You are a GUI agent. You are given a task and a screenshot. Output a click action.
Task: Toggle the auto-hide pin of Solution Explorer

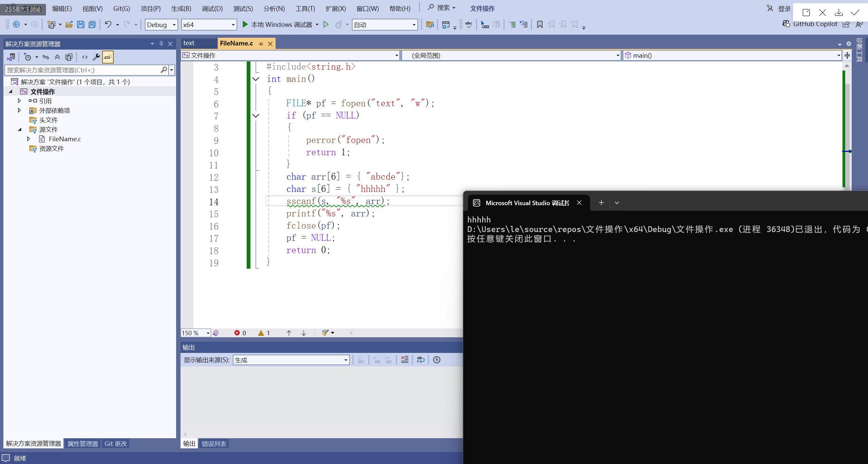click(x=161, y=43)
